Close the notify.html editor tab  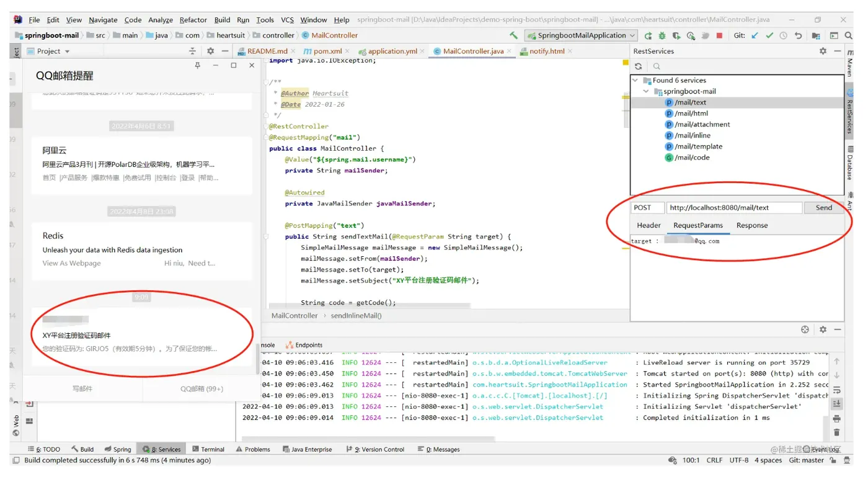[570, 51]
